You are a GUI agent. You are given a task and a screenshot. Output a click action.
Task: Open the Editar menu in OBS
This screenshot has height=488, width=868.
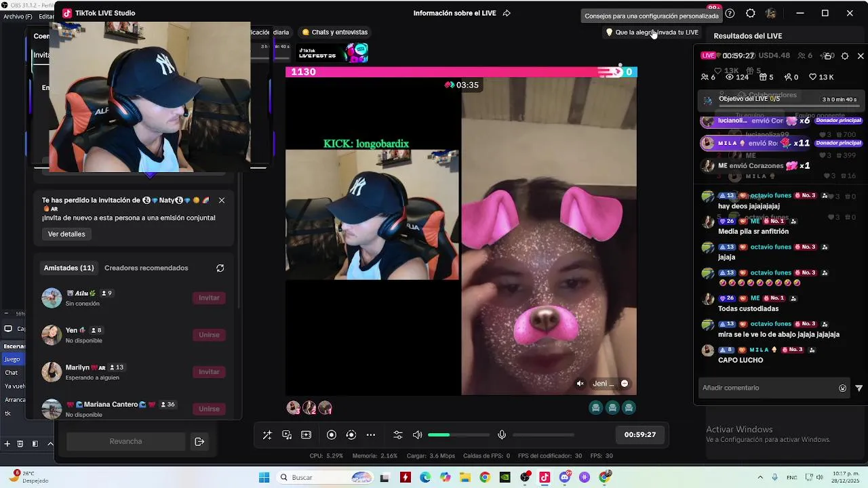click(x=45, y=16)
